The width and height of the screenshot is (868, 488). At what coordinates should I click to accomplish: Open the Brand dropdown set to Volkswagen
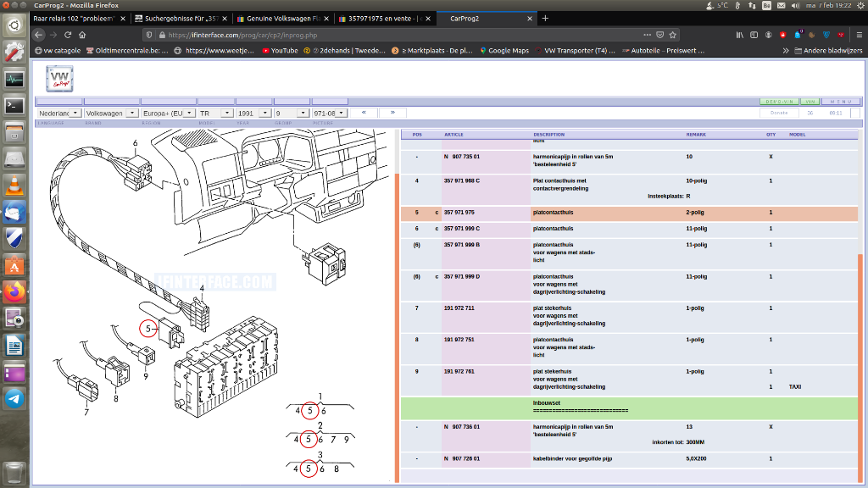(x=110, y=113)
